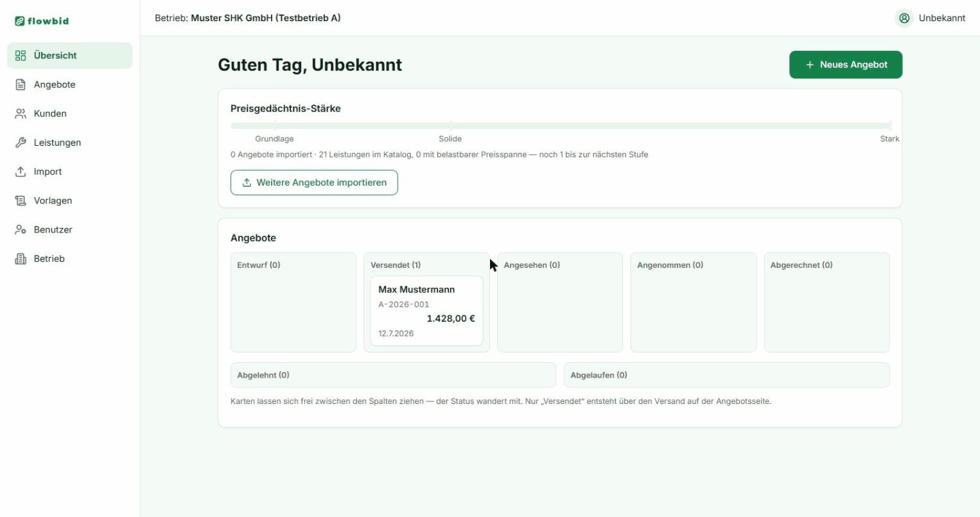
Task: Open Betrieb in the sidebar
Action: [70, 259]
